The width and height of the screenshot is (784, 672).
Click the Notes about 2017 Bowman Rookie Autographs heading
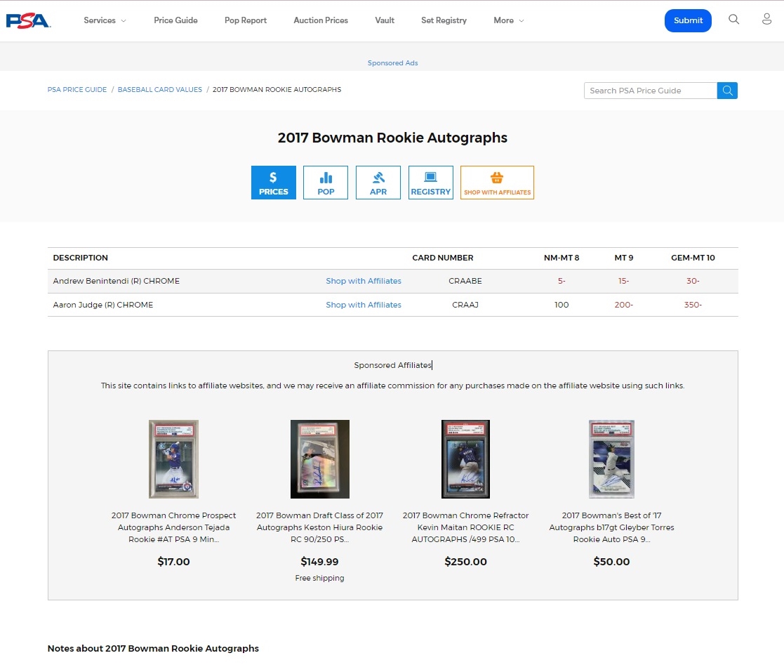[153, 649]
